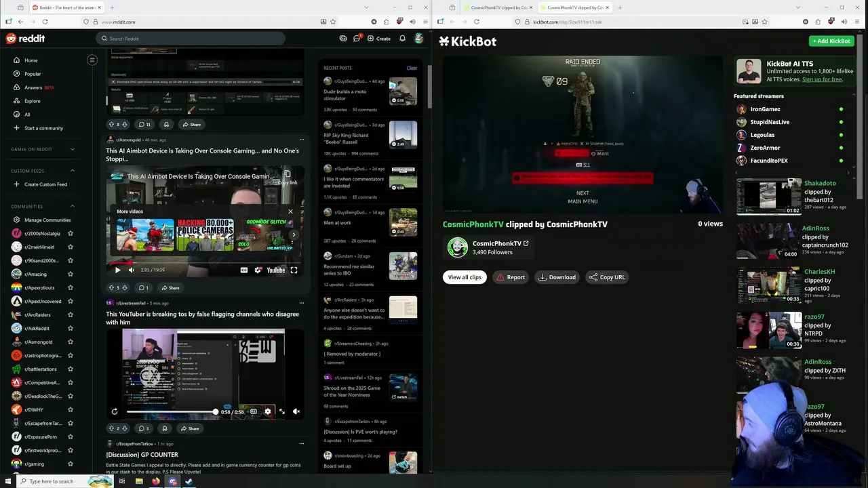Viewport: 868px width, 488px height.
Task: Click the Windows Start button
Action: pyautogui.click(x=9, y=481)
